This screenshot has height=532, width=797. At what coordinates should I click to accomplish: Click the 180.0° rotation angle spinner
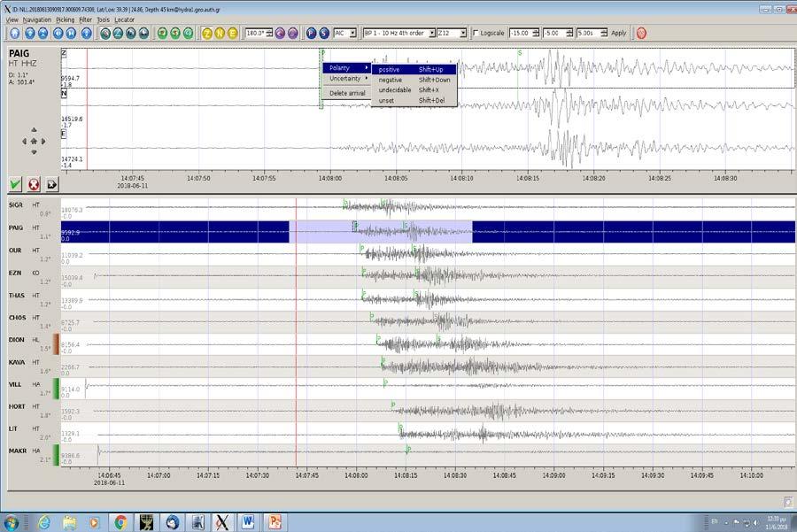click(x=259, y=33)
